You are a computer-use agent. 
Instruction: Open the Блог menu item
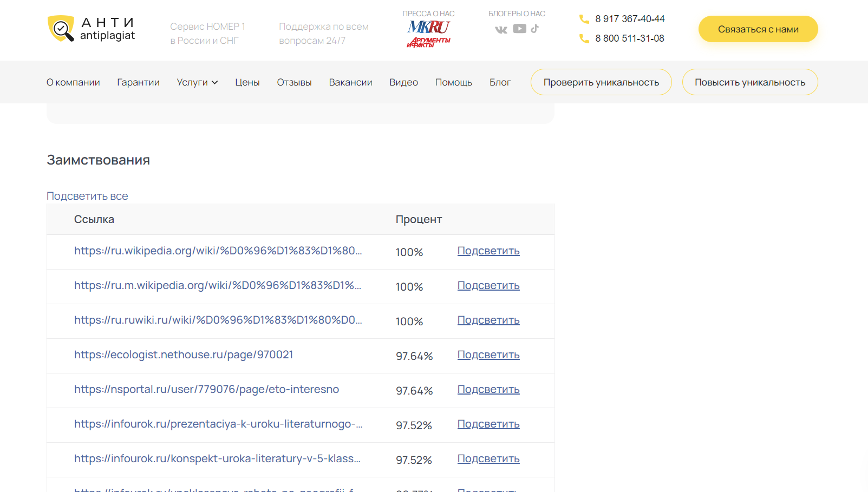[500, 82]
